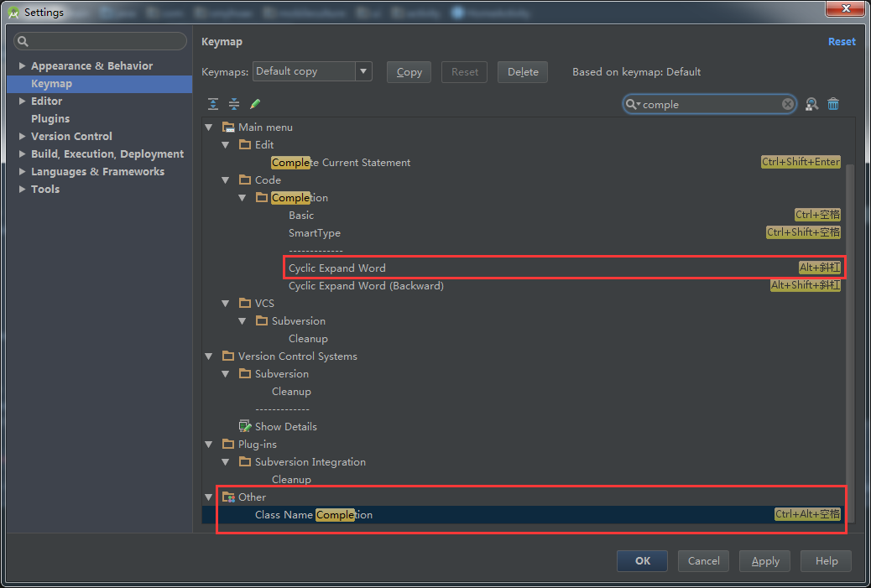Click the Ctrl+Shift+Enter shortcut label
The image size is (871, 588).
(801, 162)
